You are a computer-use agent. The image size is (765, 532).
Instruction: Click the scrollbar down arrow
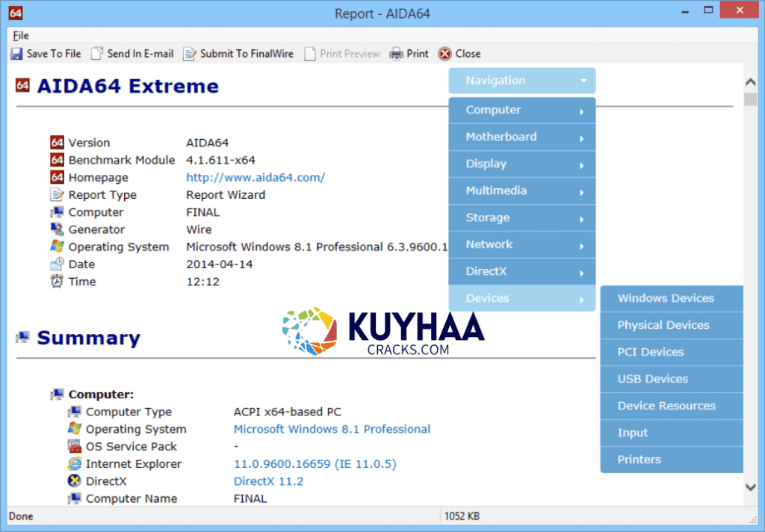[751, 486]
